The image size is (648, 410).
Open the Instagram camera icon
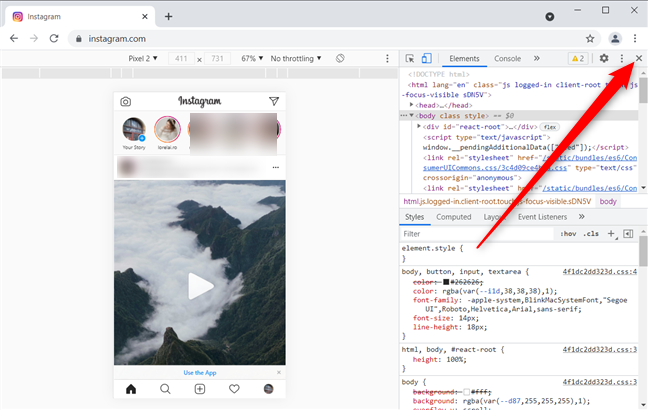coord(126,102)
